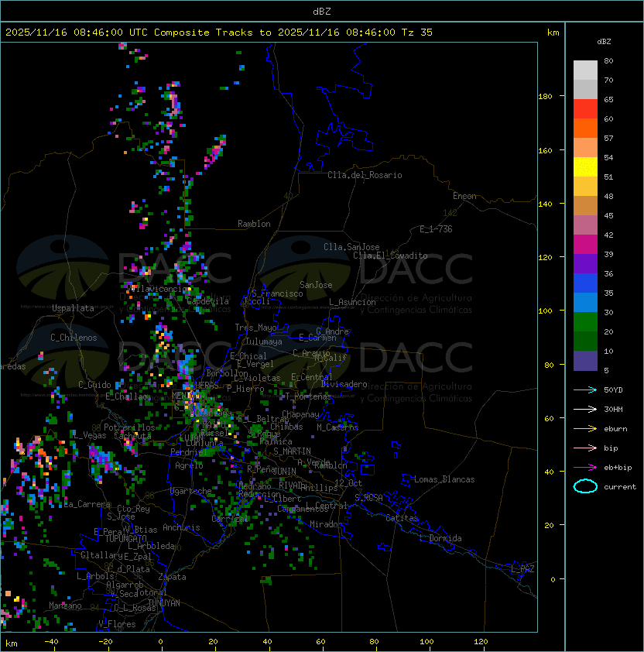Image resolution: width=644 pixels, height=652 pixels.
Task: Click the 'dBZ' heading above color scale
Action: [x=604, y=42]
